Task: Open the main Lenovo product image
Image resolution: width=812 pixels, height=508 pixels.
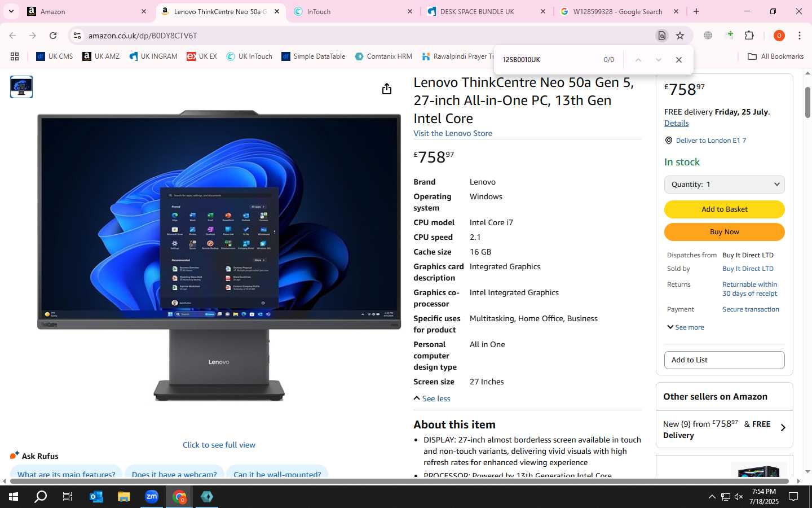Action: (219, 255)
